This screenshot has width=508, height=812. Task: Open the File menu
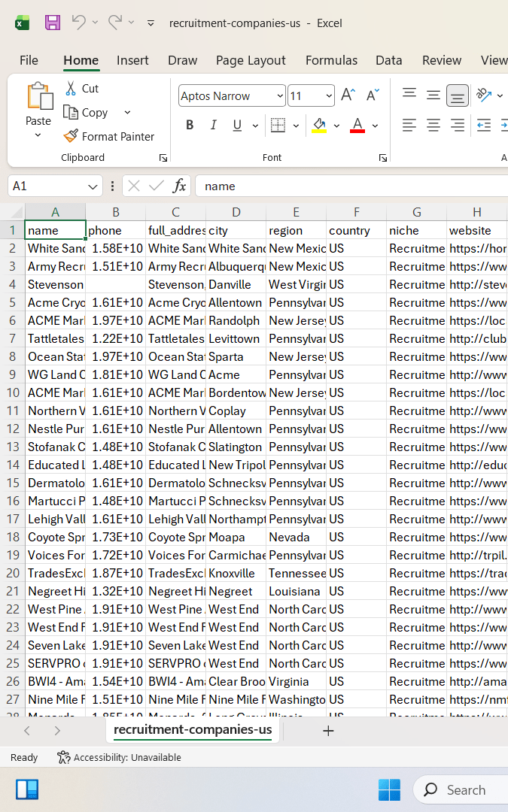[29, 61]
